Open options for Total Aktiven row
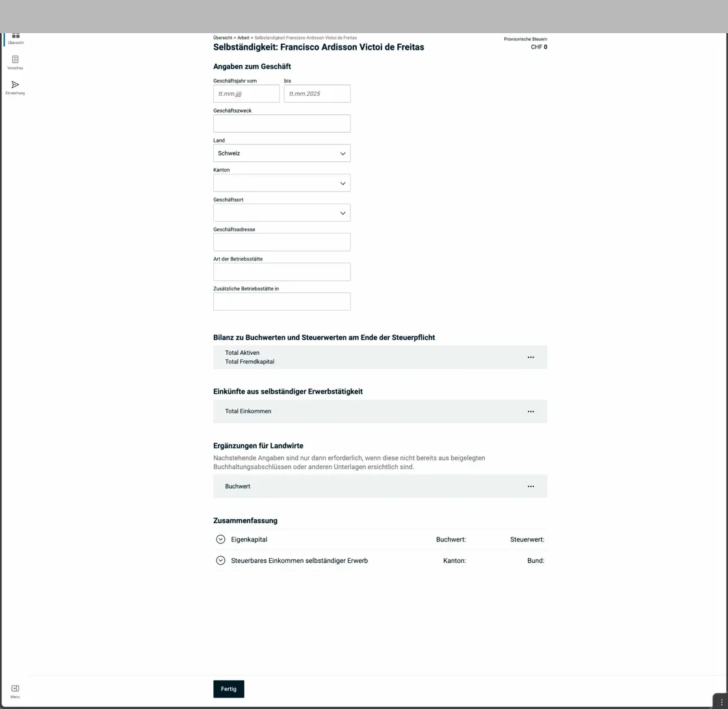728x709 pixels. 531,357
